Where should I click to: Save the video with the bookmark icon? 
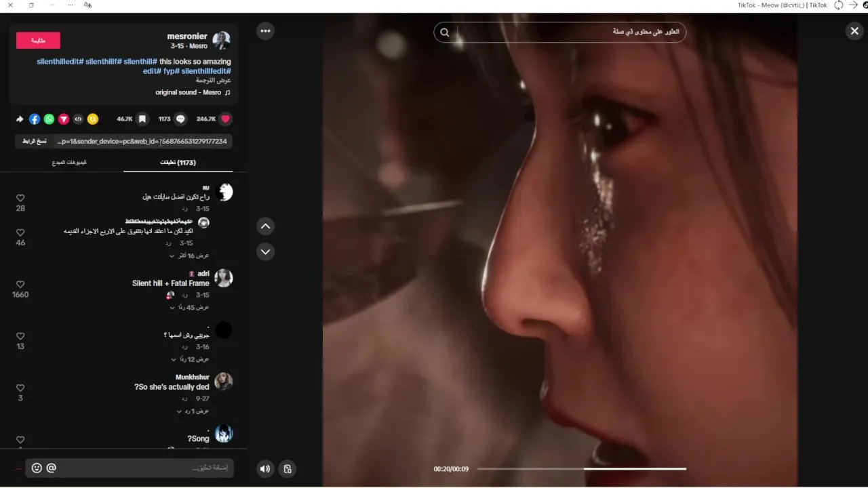coord(142,119)
